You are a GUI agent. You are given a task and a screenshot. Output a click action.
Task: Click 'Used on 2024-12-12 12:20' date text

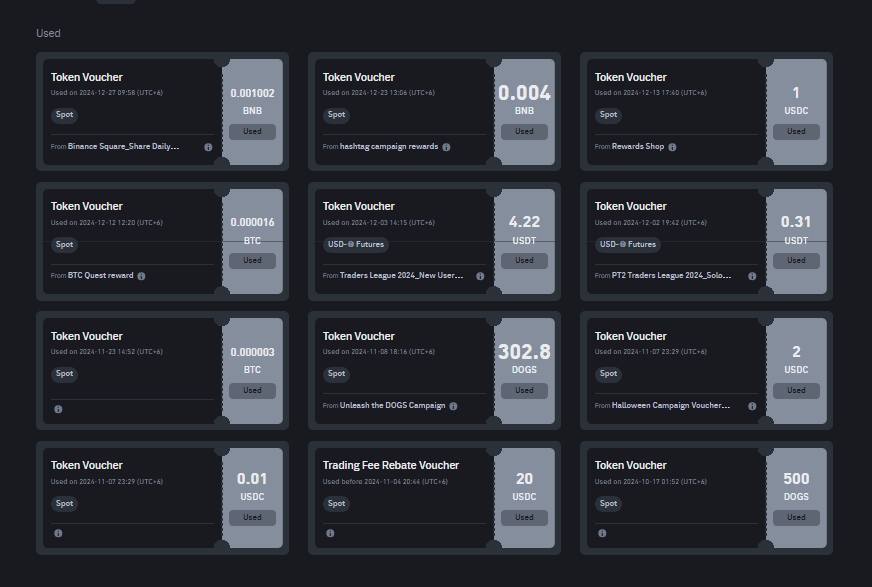coord(107,223)
